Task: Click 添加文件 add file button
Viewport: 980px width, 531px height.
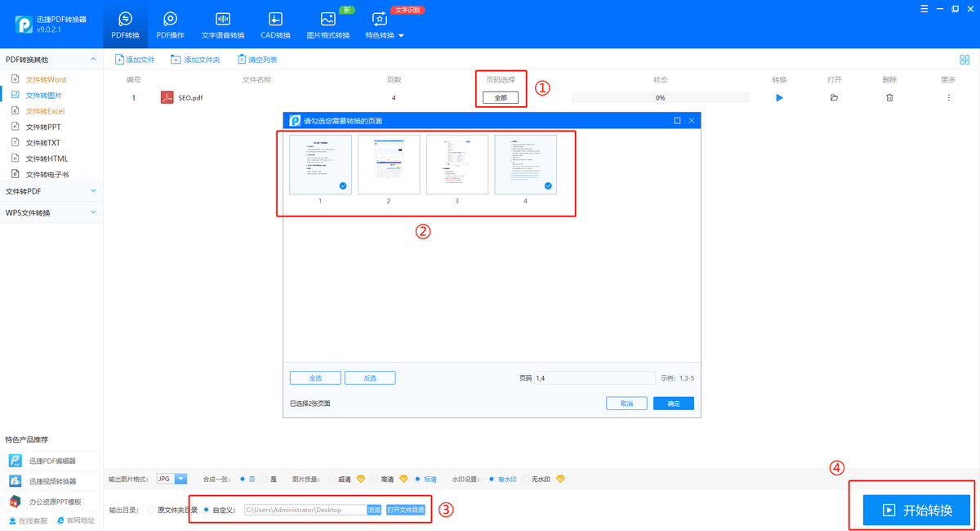Action: point(135,60)
